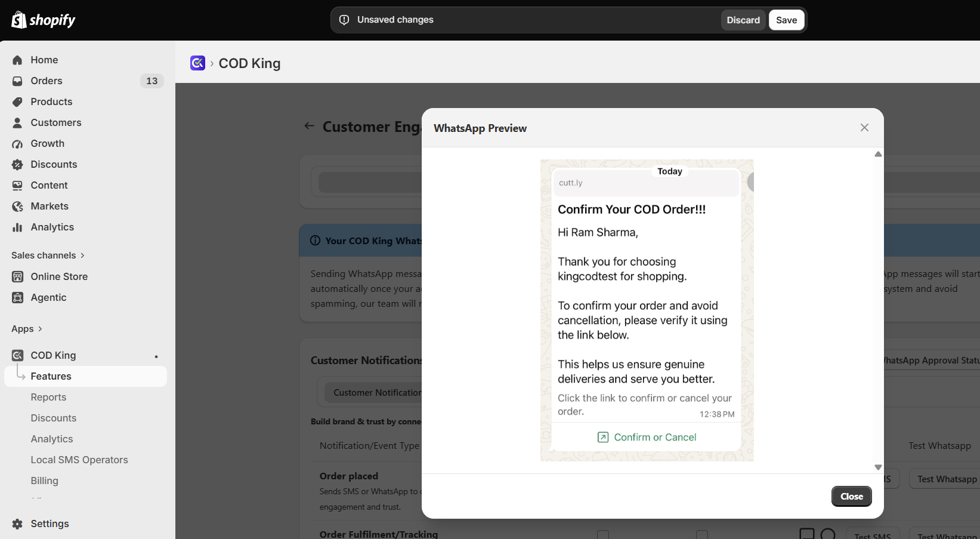This screenshot has height=539, width=980.
Task: Click the 'Order placed' row title
Action: point(349,476)
